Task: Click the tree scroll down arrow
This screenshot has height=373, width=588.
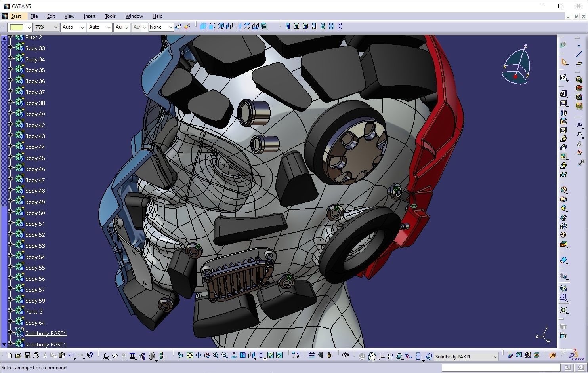Action: pyautogui.click(x=4, y=345)
